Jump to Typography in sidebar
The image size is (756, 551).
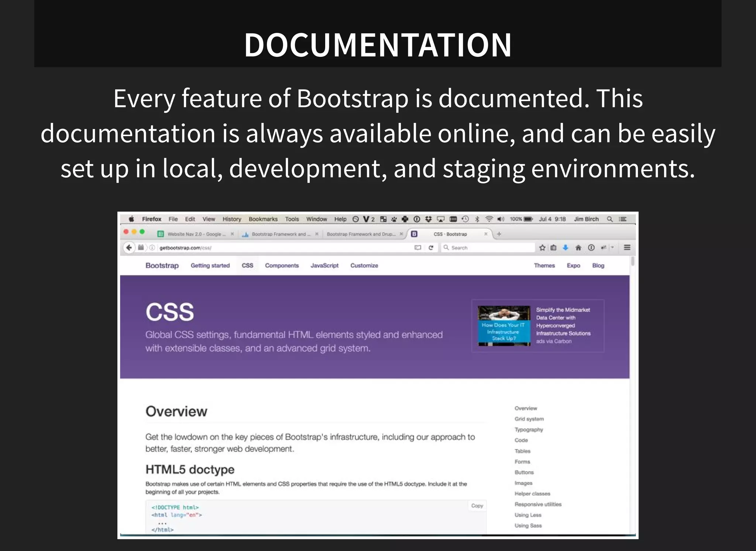[x=529, y=430]
